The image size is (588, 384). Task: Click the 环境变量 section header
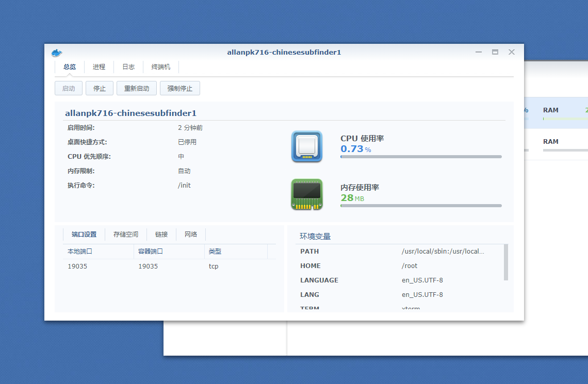point(314,235)
